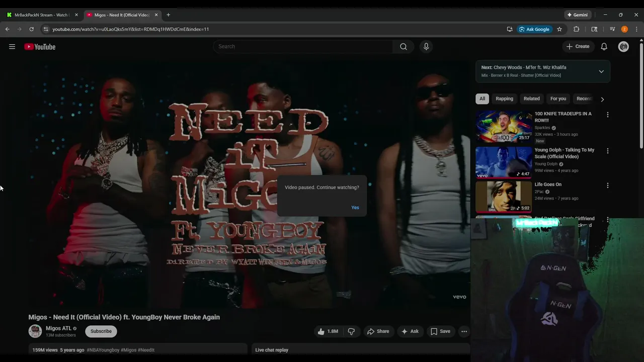Go to YouTube home via logo

tap(40, 47)
